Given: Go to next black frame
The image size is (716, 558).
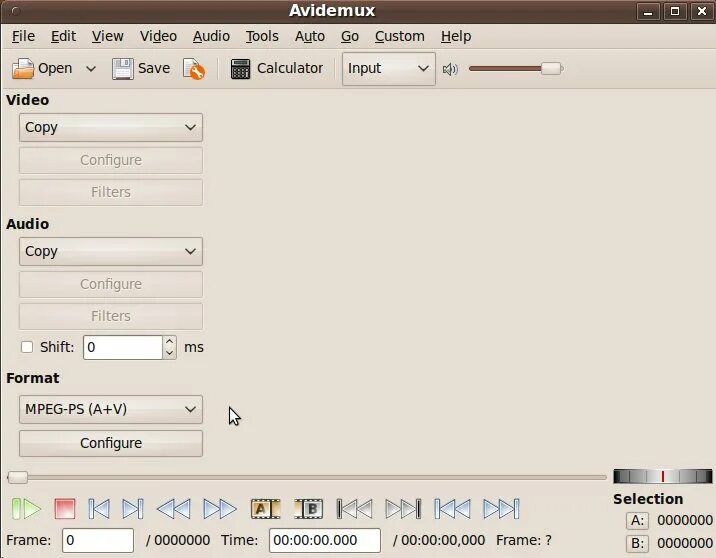Looking at the screenshot, I should 403,509.
